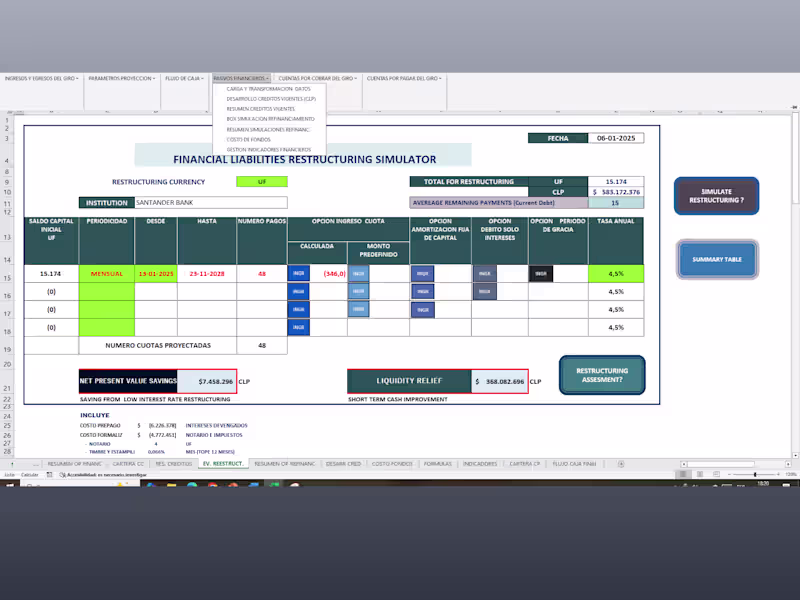Click the SANTANDER BANK institution field
The image size is (800, 600).
coord(211,203)
